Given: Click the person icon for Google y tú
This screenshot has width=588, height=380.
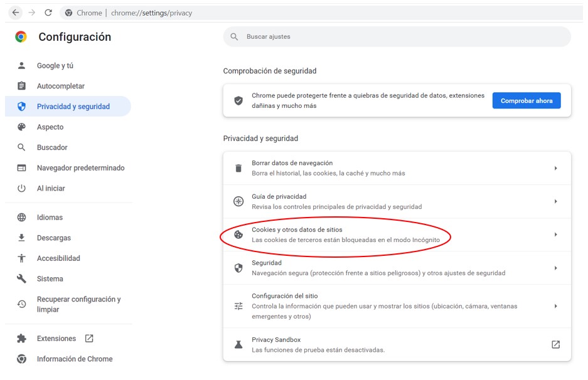Looking at the screenshot, I should 21,66.
